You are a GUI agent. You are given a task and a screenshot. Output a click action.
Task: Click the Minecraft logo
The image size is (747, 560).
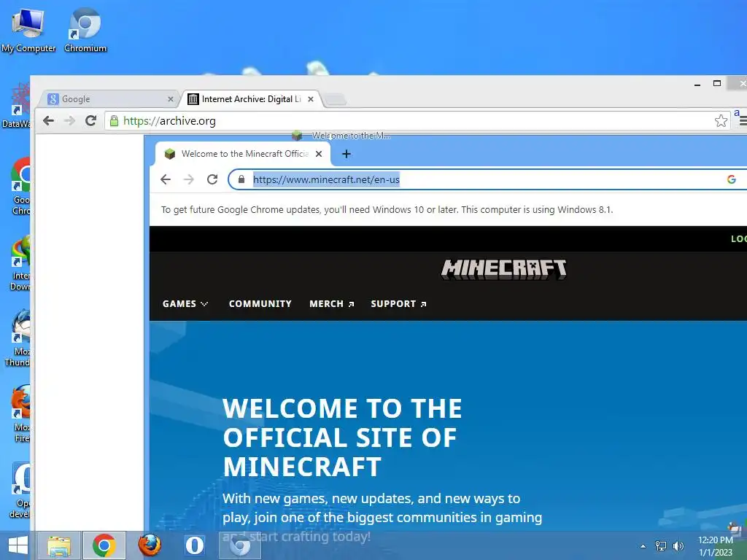point(503,270)
